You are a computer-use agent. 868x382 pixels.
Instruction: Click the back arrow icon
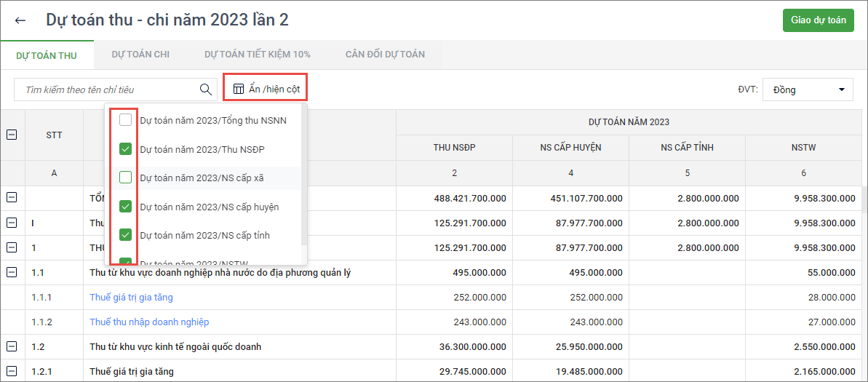tap(20, 20)
